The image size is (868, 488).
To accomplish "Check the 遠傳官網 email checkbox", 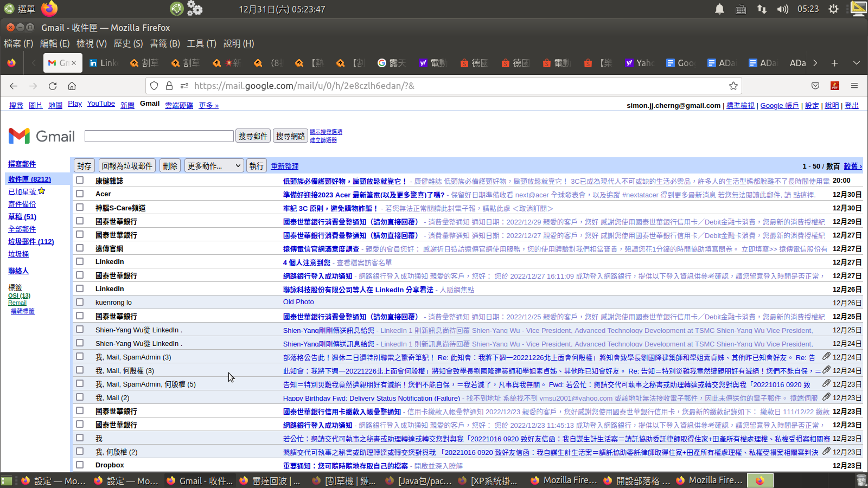I will pyautogui.click(x=80, y=248).
